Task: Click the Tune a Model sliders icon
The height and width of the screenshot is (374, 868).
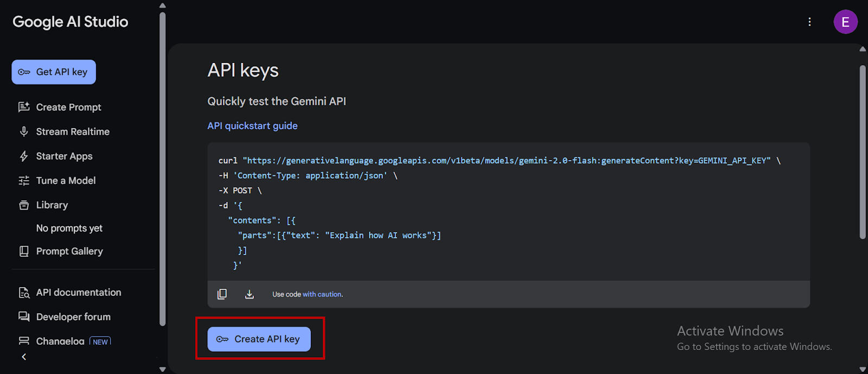Action: click(24, 181)
